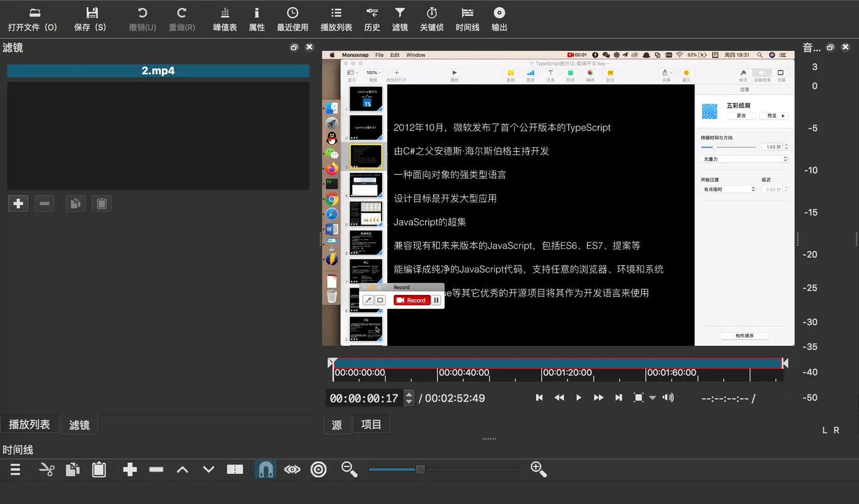Click the timeline copy icon
Image resolution: width=859 pixels, height=504 pixels.
click(73, 470)
